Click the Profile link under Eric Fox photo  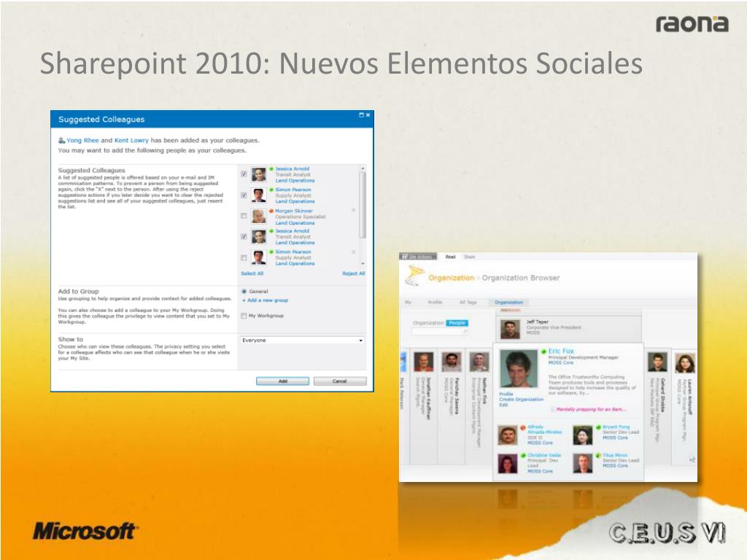[x=506, y=394]
